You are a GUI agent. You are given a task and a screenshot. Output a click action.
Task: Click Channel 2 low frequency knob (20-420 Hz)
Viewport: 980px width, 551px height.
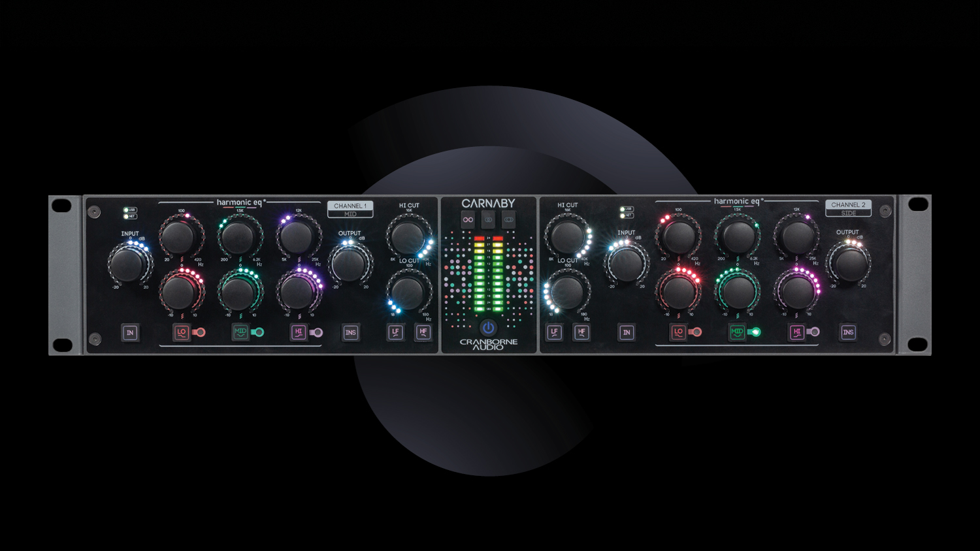pos(678,236)
